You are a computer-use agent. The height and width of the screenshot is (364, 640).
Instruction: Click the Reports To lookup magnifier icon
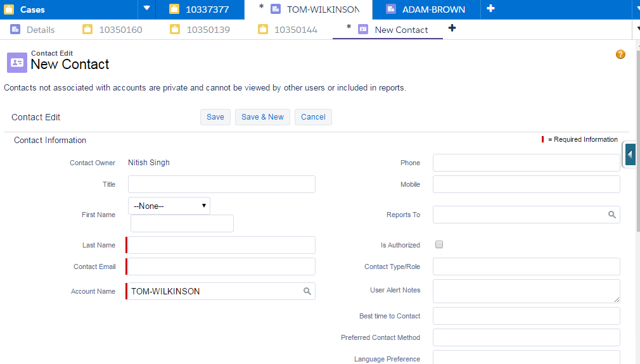tap(611, 215)
